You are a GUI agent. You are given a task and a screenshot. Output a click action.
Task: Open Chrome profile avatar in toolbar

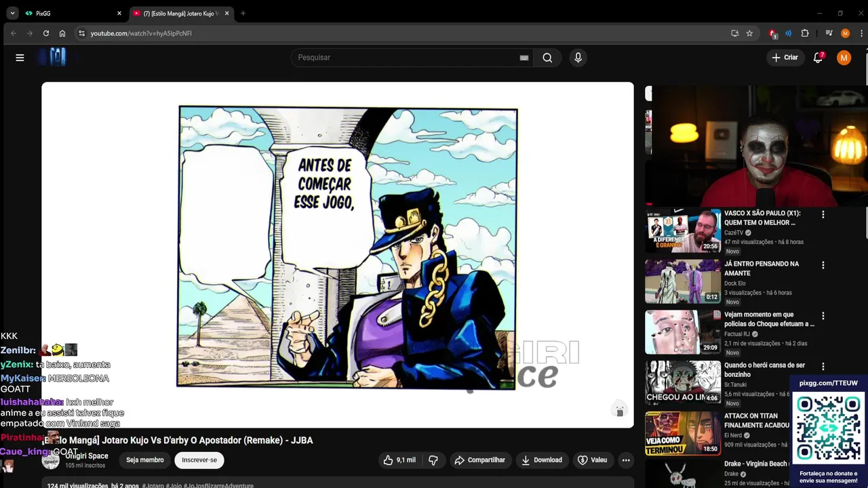click(845, 33)
